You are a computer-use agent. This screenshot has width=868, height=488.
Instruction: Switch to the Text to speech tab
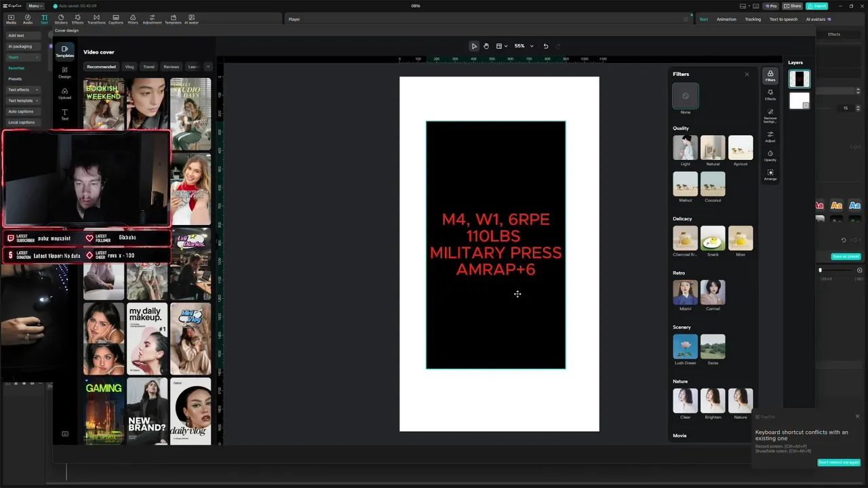(783, 19)
